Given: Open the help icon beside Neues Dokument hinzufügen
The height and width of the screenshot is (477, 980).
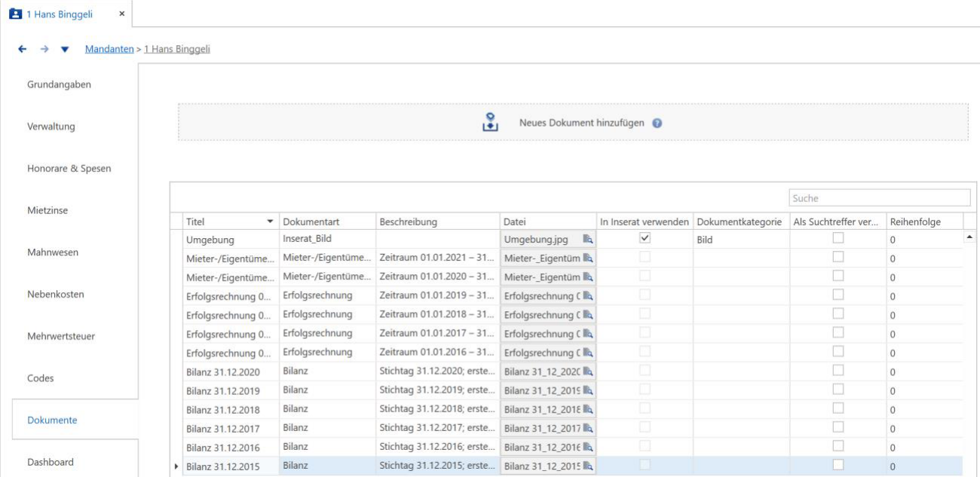Looking at the screenshot, I should [x=657, y=123].
